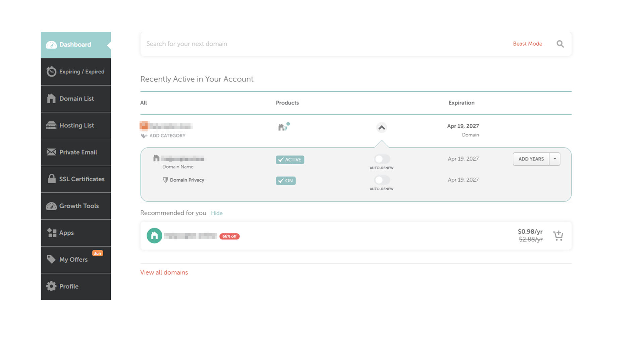Click the bold Apr 19, 2027 date
This screenshot has height=362, width=644.
click(463, 126)
